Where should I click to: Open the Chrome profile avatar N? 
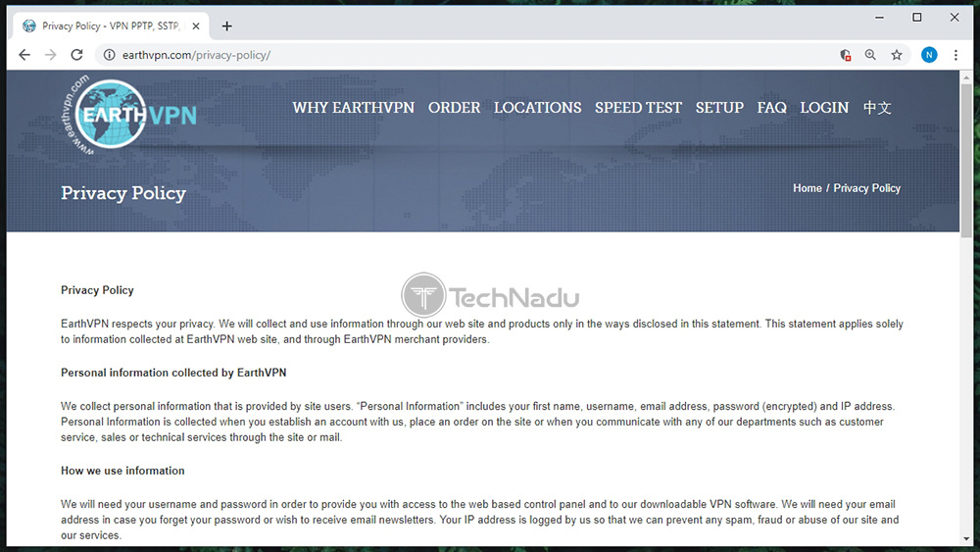pos(929,55)
